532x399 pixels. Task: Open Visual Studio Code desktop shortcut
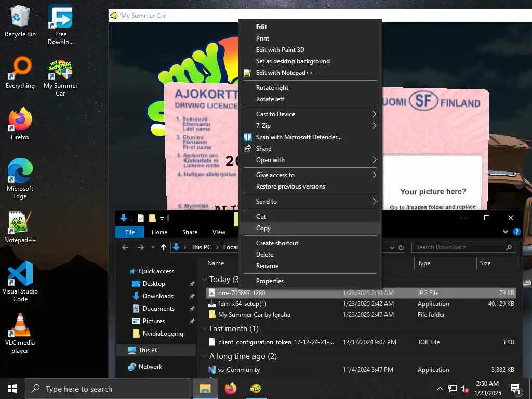pos(20,281)
